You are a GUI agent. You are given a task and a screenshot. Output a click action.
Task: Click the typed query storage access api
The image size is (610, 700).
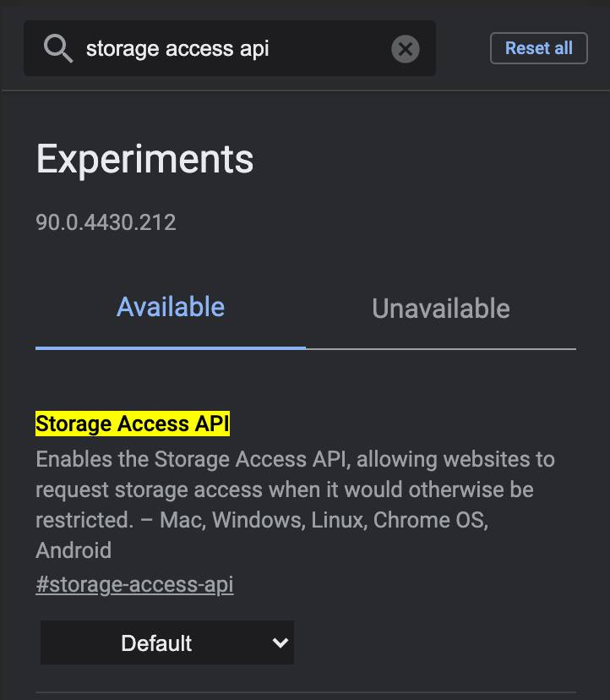point(177,49)
